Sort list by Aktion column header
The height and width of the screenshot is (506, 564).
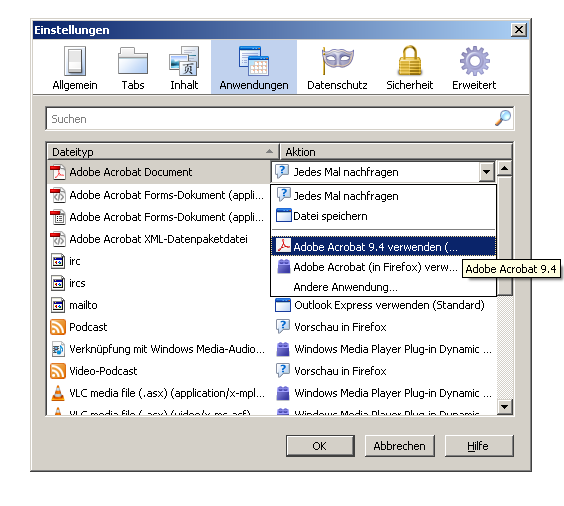tap(396, 152)
